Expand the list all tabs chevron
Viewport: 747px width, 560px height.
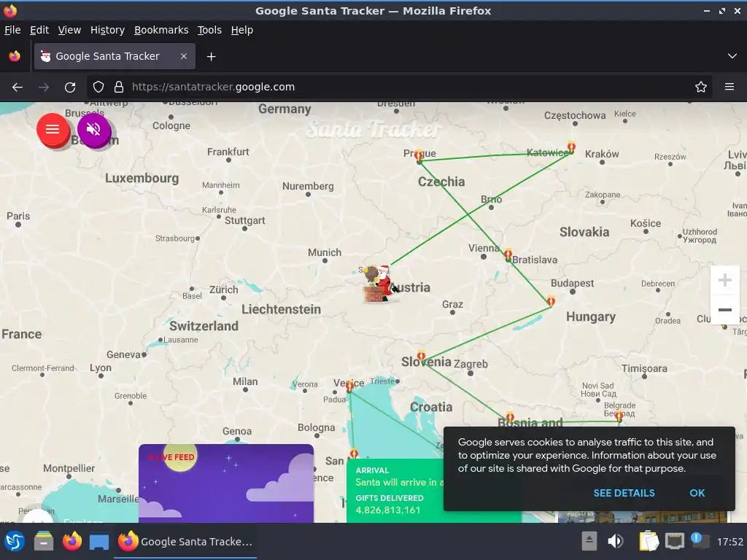pyautogui.click(x=732, y=56)
